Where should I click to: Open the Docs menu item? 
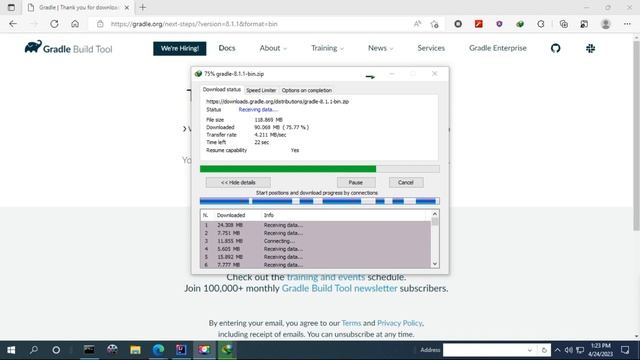[227, 48]
